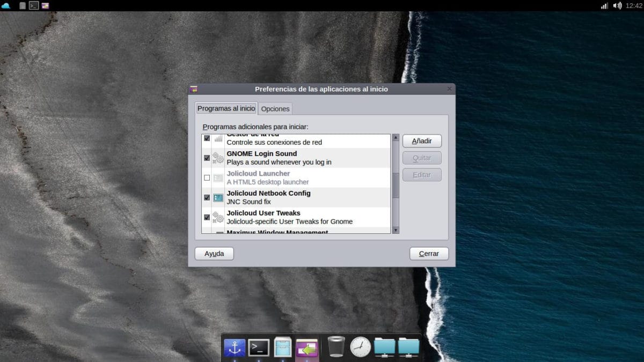
Task: Enable the Jolicloud Launcher checkbox
Action: (x=207, y=178)
